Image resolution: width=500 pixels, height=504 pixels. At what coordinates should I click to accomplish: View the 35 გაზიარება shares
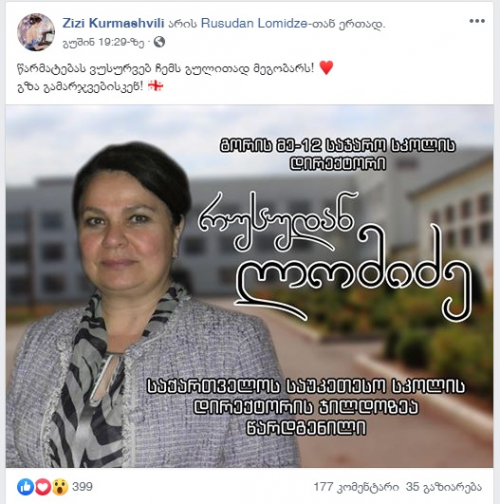tap(444, 487)
